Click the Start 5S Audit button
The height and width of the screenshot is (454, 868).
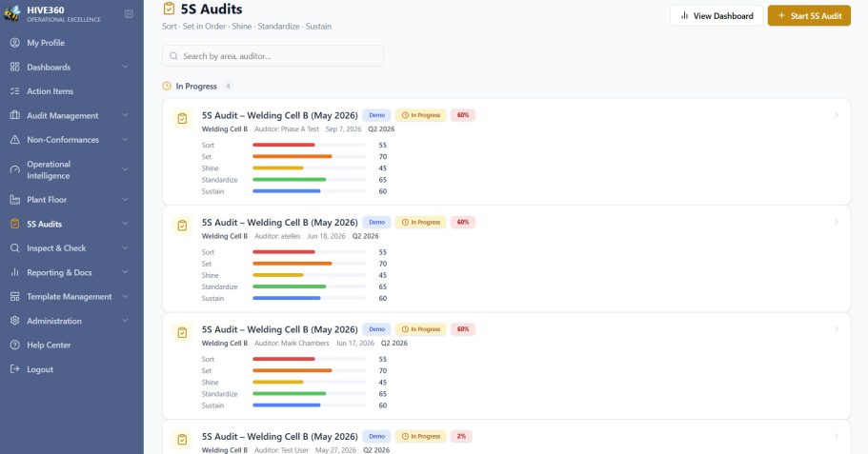[809, 16]
